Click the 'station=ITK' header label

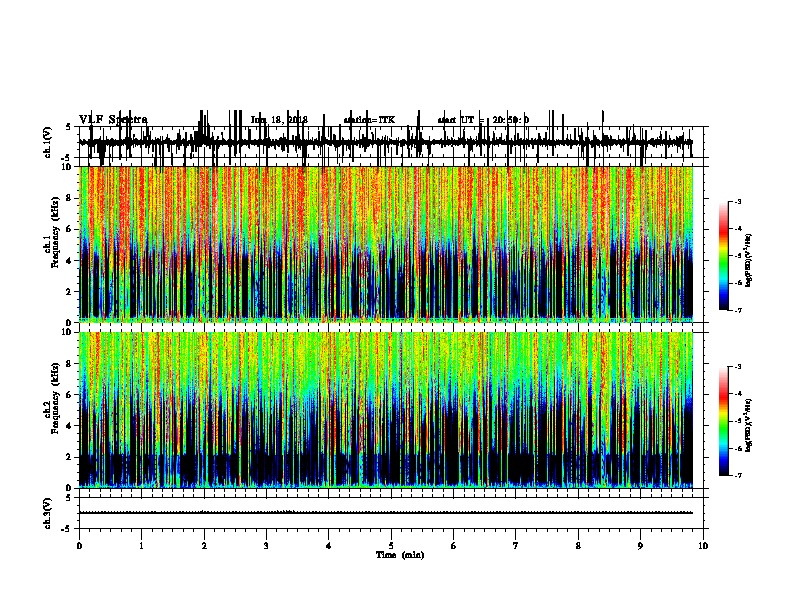(x=369, y=120)
